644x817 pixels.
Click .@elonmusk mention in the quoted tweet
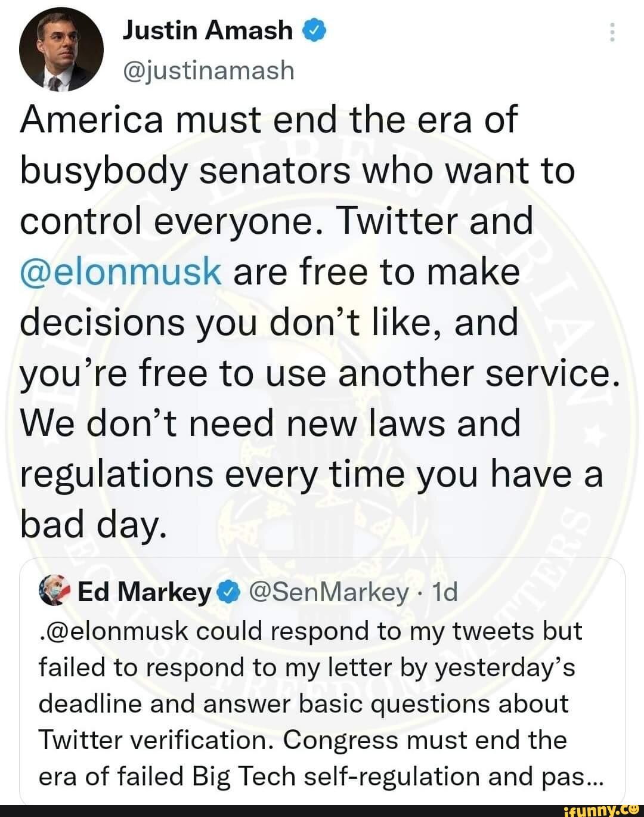114,630
